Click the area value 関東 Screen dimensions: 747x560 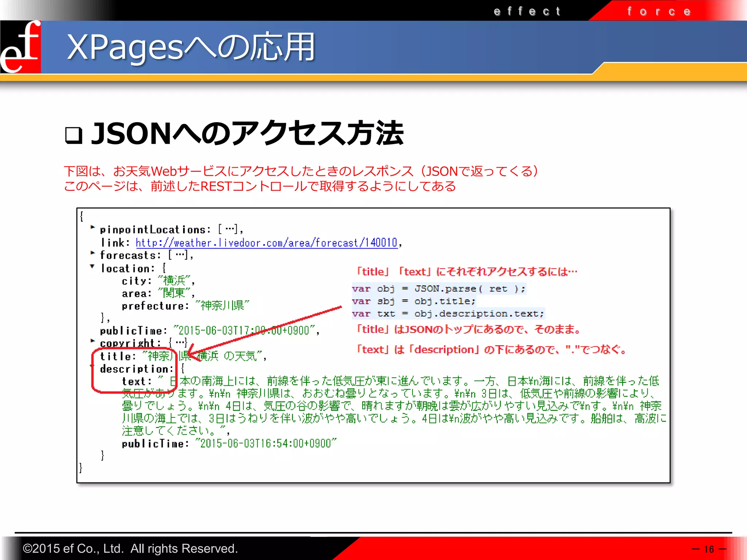click(x=174, y=293)
